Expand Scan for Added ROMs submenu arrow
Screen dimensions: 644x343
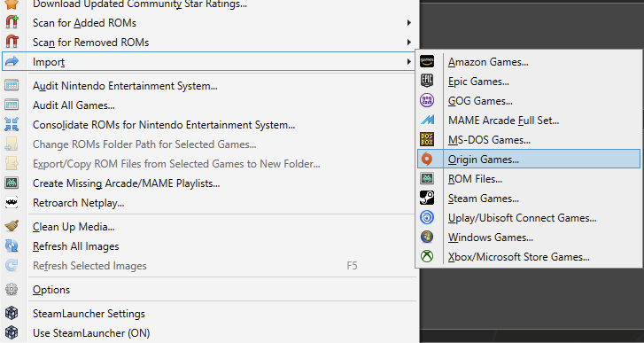click(408, 22)
